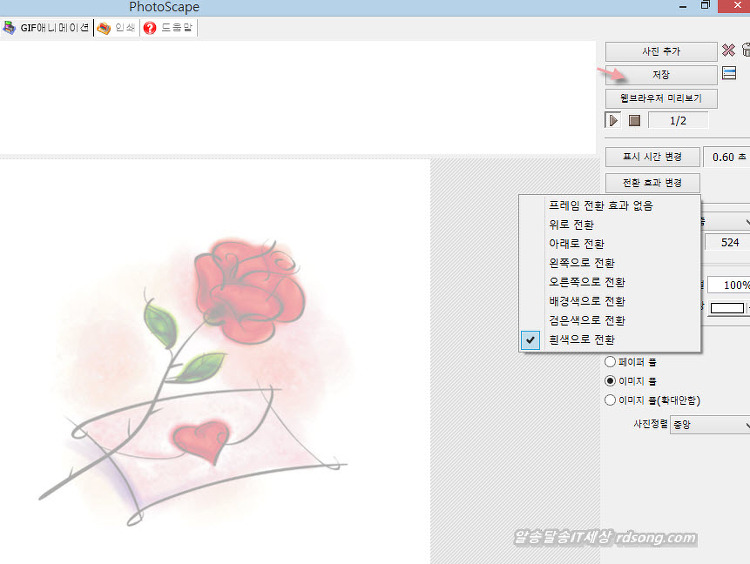Click the printer icon for 인쇄

click(x=104, y=28)
